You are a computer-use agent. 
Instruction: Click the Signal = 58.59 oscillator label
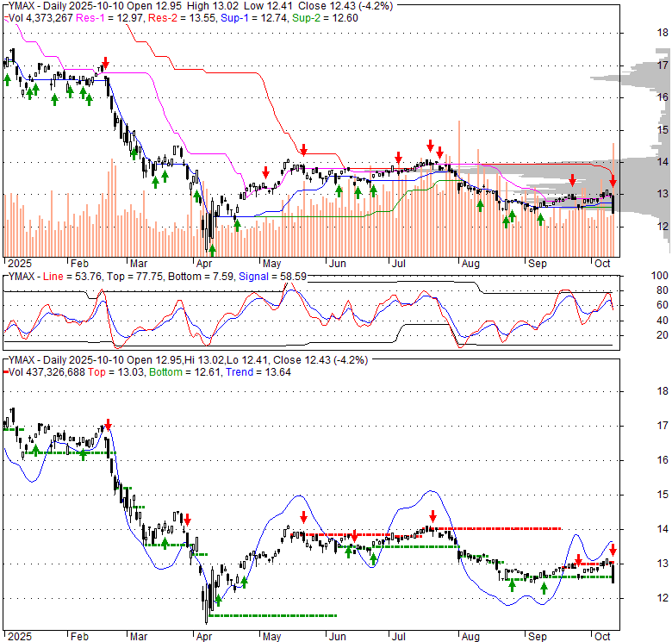coord(276,277)
